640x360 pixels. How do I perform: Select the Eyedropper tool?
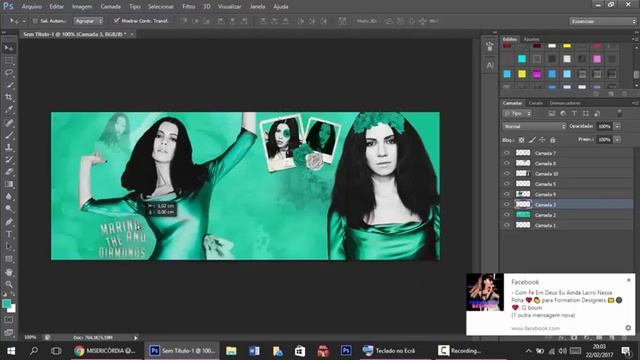[x=9, y=110]
